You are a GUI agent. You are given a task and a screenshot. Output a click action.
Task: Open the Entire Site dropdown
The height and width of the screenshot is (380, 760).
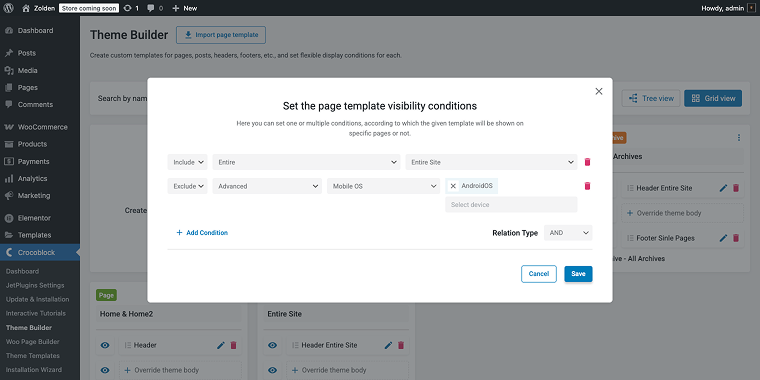point(491,162)
